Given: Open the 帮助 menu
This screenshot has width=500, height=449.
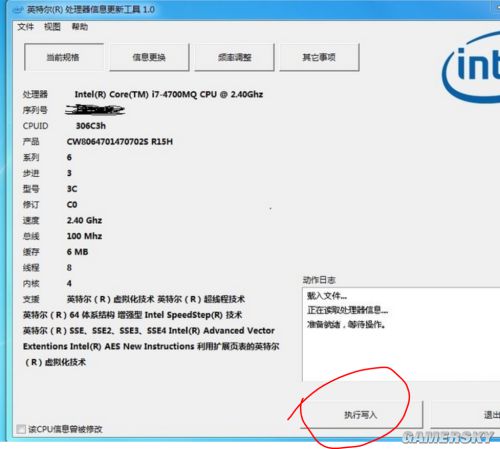Looking at the screenshot, I should click(x=80, y=27).
